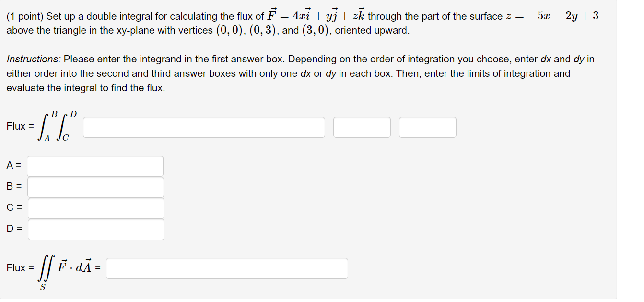Screen dimensions: 644x302
Task: Click the (1 point) problem header text
Action: [22, 16]
